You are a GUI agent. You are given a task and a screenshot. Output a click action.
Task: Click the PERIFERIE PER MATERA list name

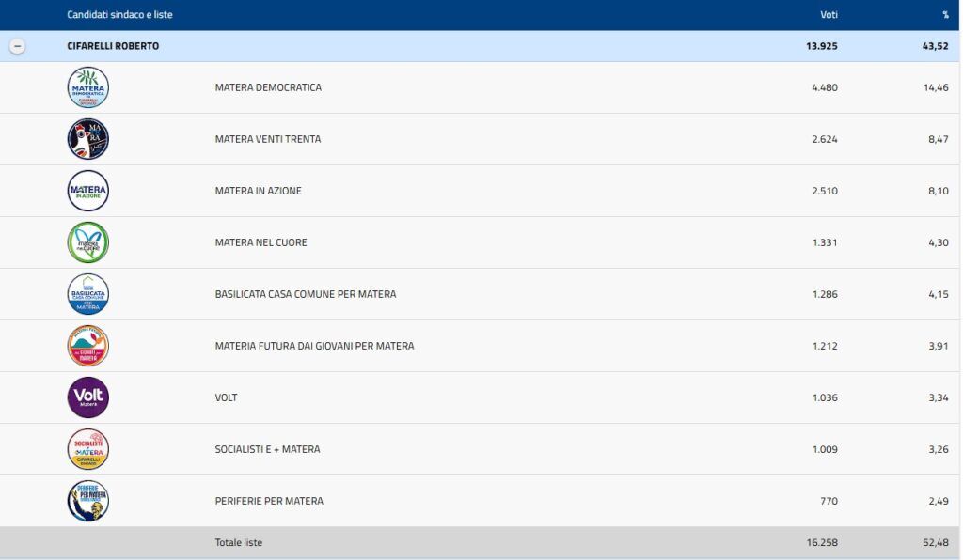[x=269, y=501]
